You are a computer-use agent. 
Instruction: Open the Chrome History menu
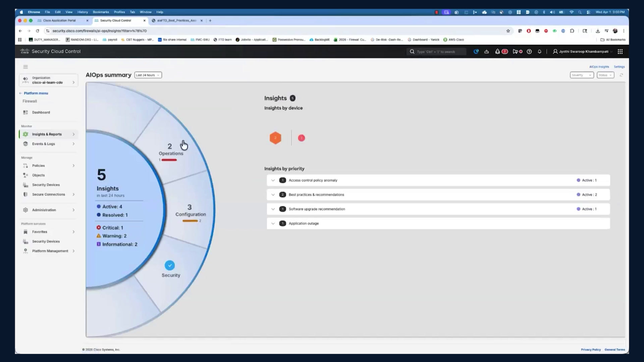pyautogui.click(x=83, y=12)
